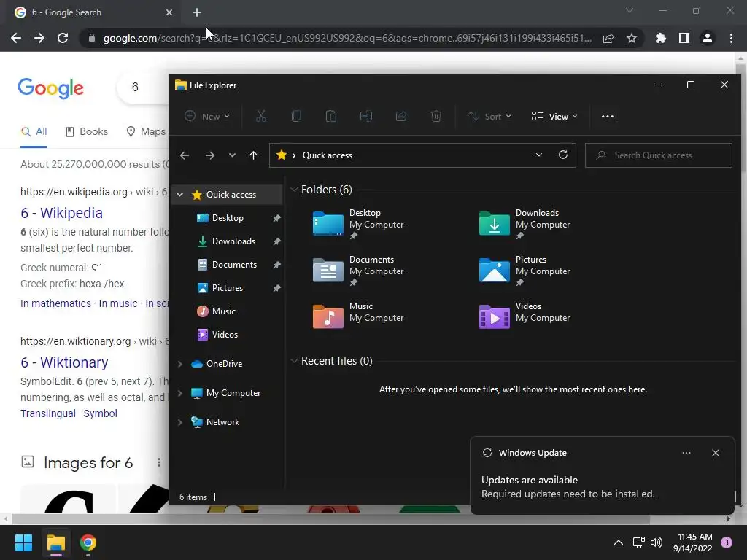Follow the 'In mathematics' link

coord(55,303)
